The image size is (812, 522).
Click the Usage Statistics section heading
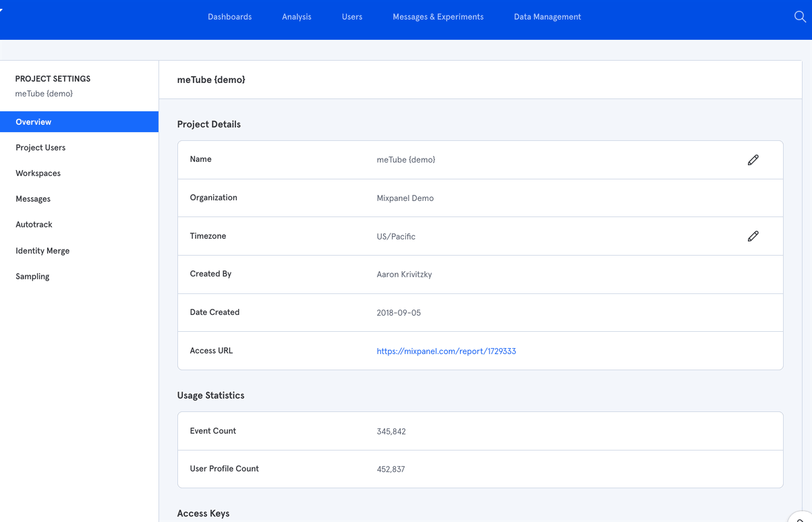pyautogui.click(x=211, y=396)
